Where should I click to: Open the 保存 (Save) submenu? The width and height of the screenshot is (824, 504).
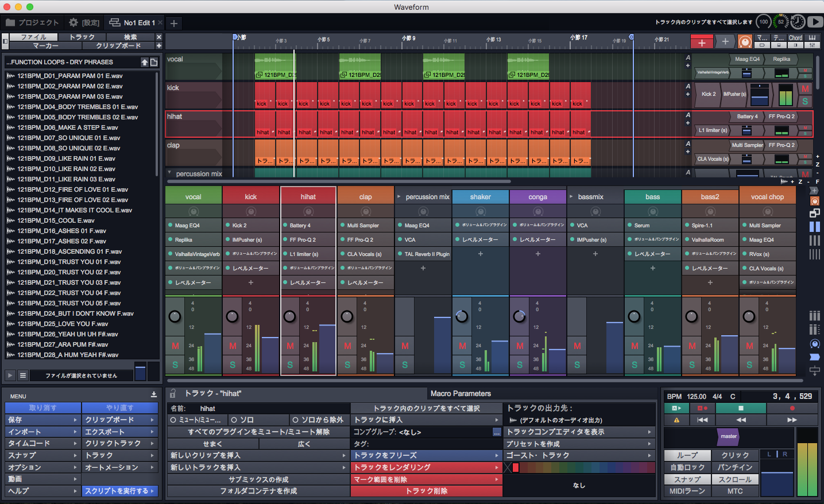point(43,420)
